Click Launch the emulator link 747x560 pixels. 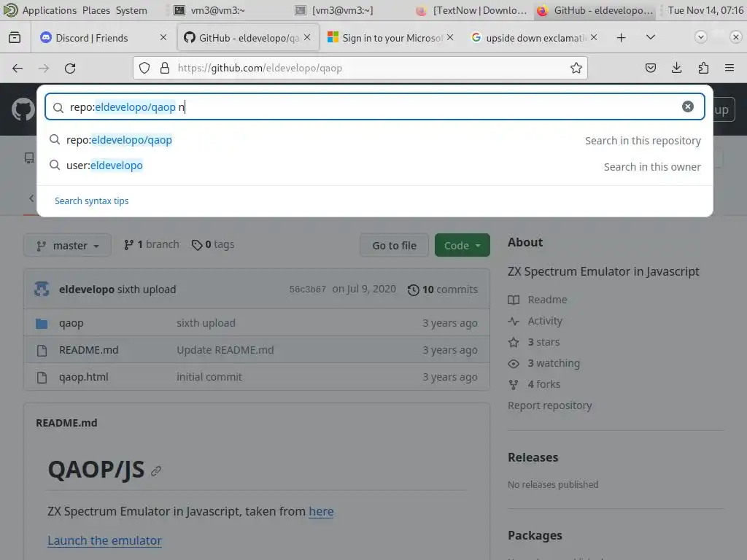[104, 540]
